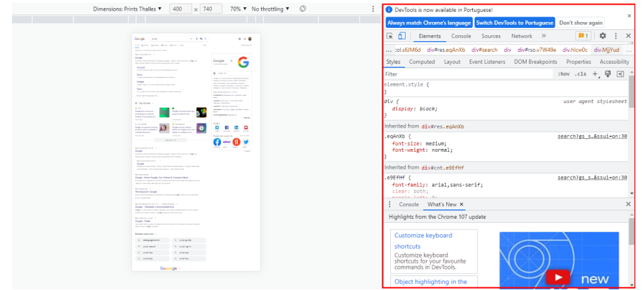Click the display: block declaration
The image size is (644, 290).
(x=415, y=108)
